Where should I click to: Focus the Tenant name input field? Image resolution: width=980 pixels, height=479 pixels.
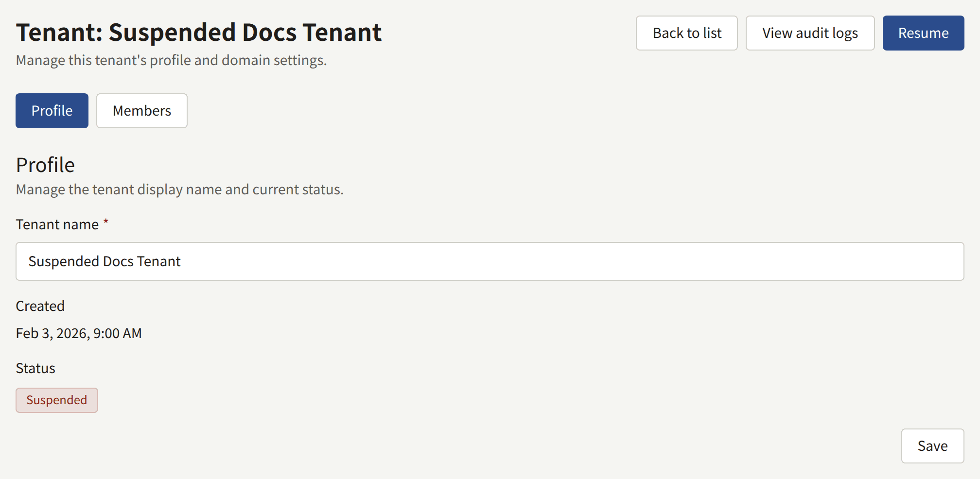coord(490,261)
